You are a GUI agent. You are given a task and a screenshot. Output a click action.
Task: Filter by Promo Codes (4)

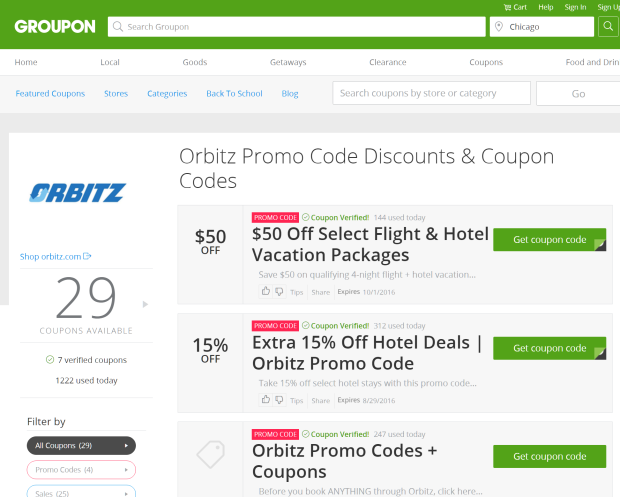pos(81,470)
